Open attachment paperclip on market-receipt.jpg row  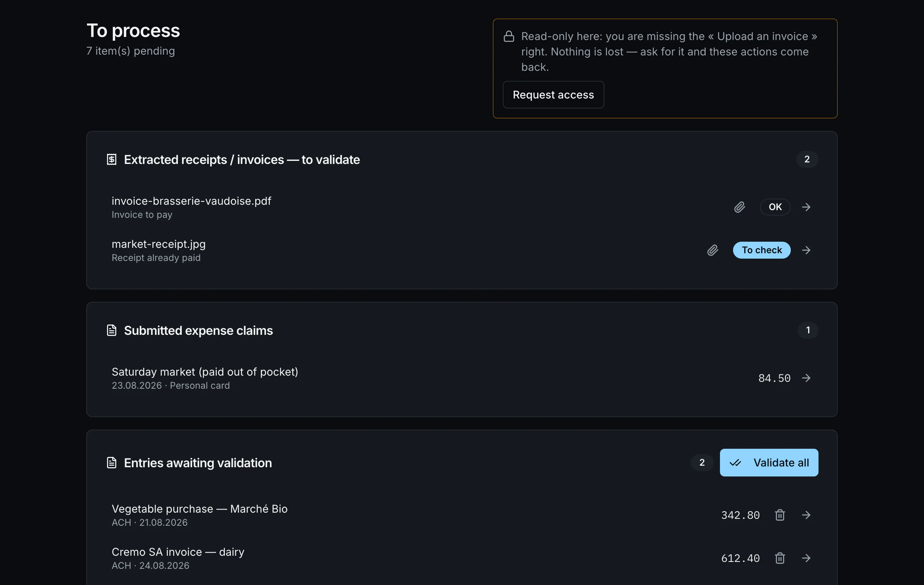pyautogui.click(x=713, y=250)
